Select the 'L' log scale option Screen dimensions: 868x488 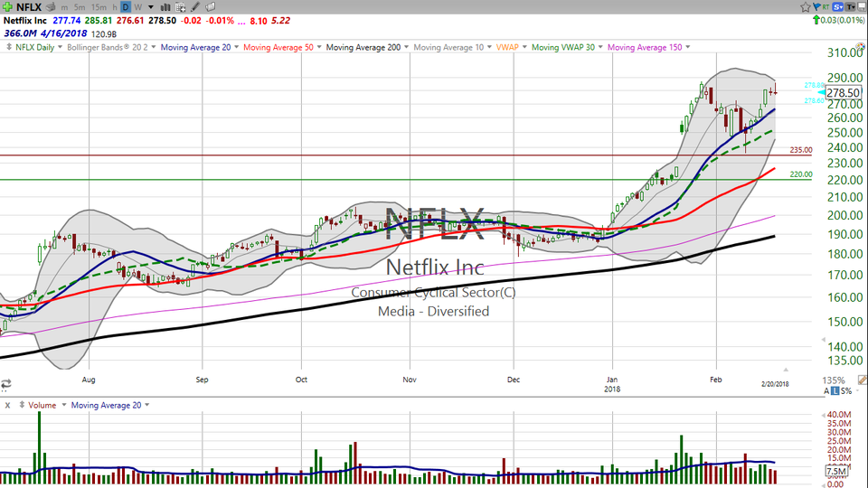pyautogui.click(x=835, y=391)
